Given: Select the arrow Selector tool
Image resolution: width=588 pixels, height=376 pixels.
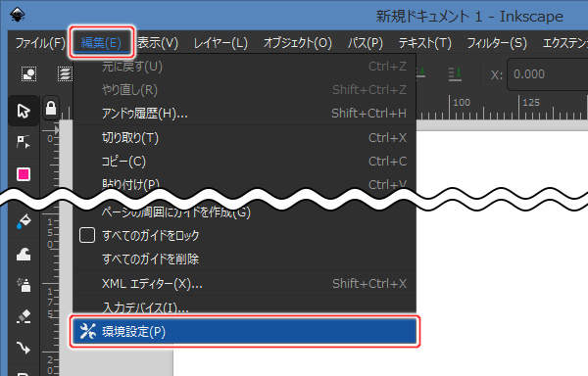Looking at the screenshot, I should click(24, 111).
